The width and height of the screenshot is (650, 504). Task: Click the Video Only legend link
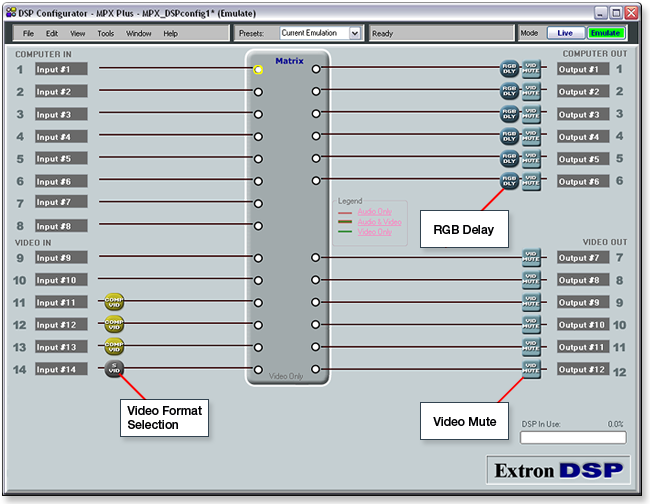[377, 231]
